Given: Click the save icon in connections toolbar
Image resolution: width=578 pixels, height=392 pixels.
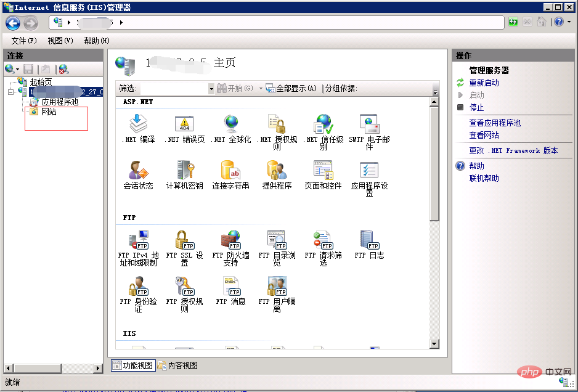Looking at the screenshot, I should point(28,69).
